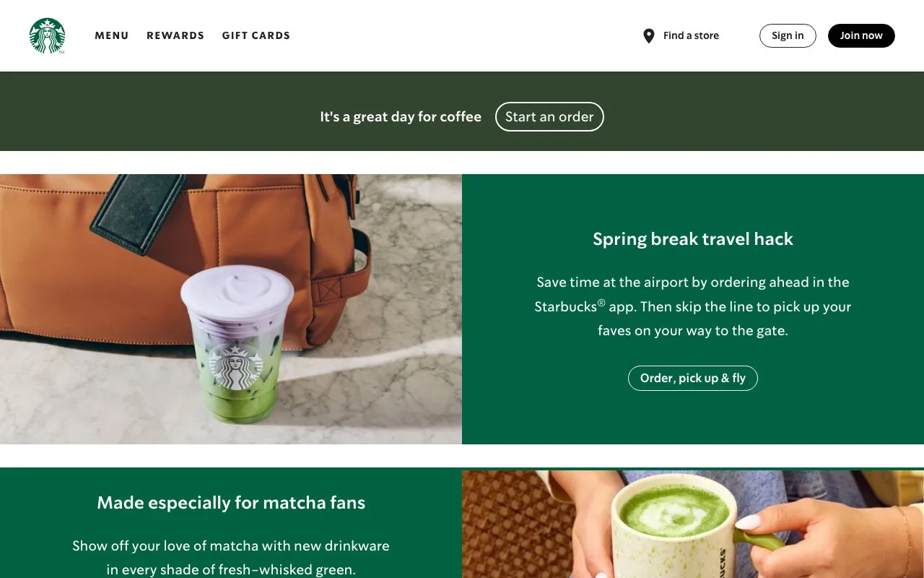Follow the Find a store link text

coord(691,35)
